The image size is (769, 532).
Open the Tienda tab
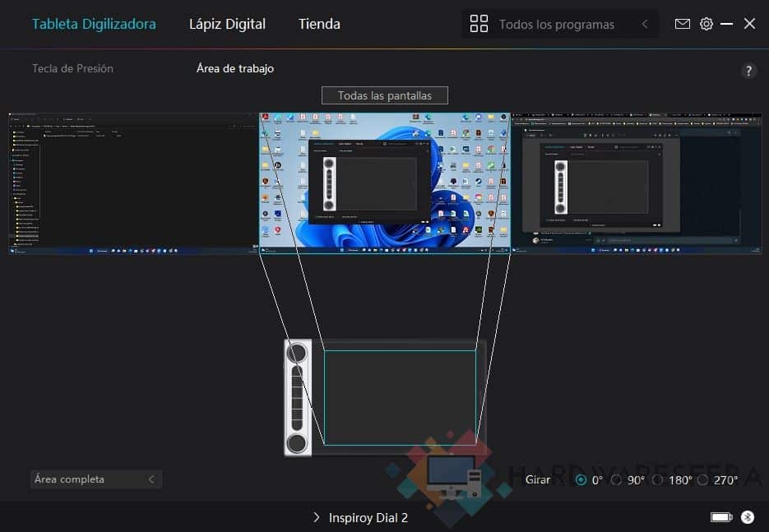[319, 24]
